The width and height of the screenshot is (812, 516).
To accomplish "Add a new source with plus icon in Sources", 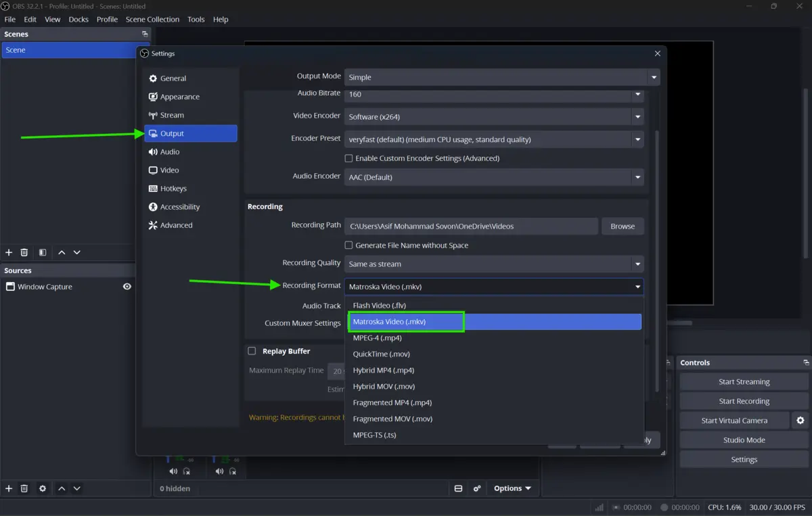I will [9, 488].
